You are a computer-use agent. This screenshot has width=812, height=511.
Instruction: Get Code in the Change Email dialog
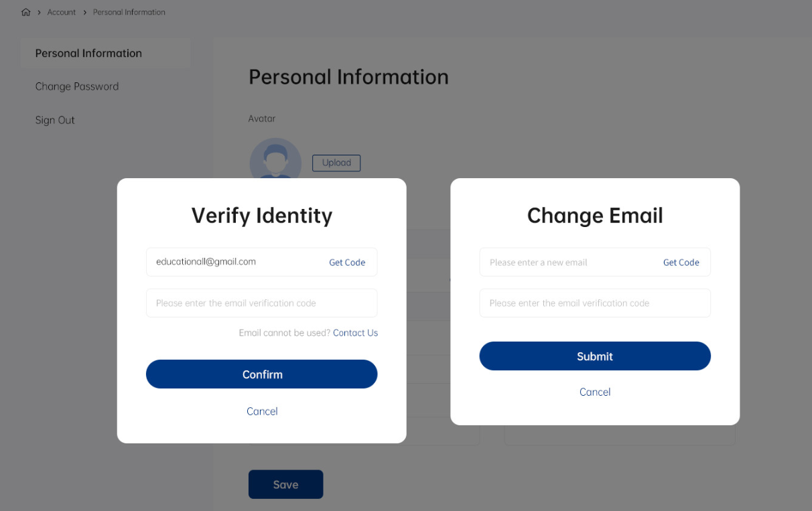tap(681, 263)
